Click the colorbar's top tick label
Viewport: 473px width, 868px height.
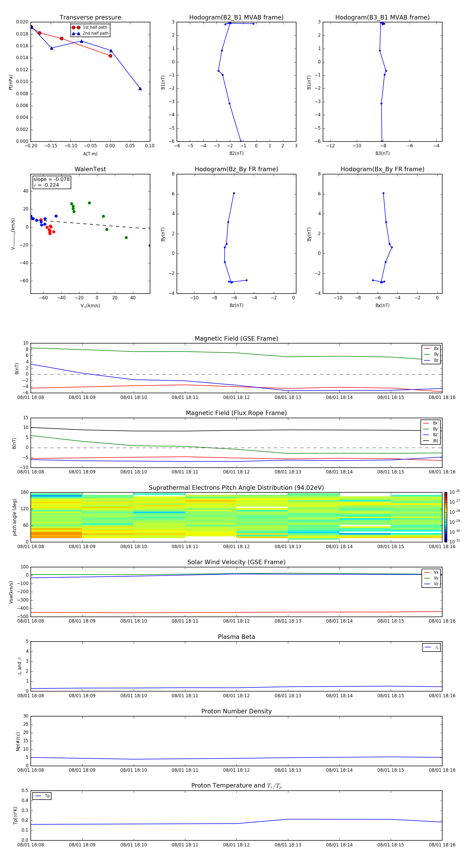point(455,492)
